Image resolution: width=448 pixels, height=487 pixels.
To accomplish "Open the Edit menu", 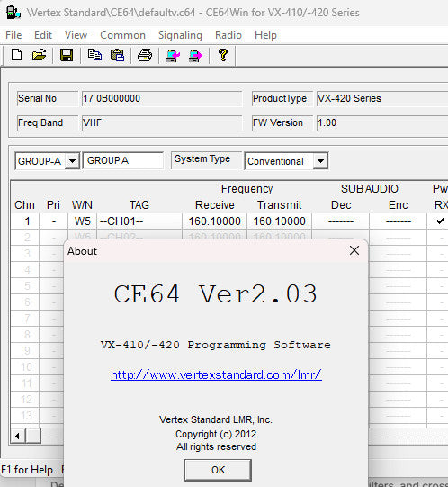I will (43, 35).
